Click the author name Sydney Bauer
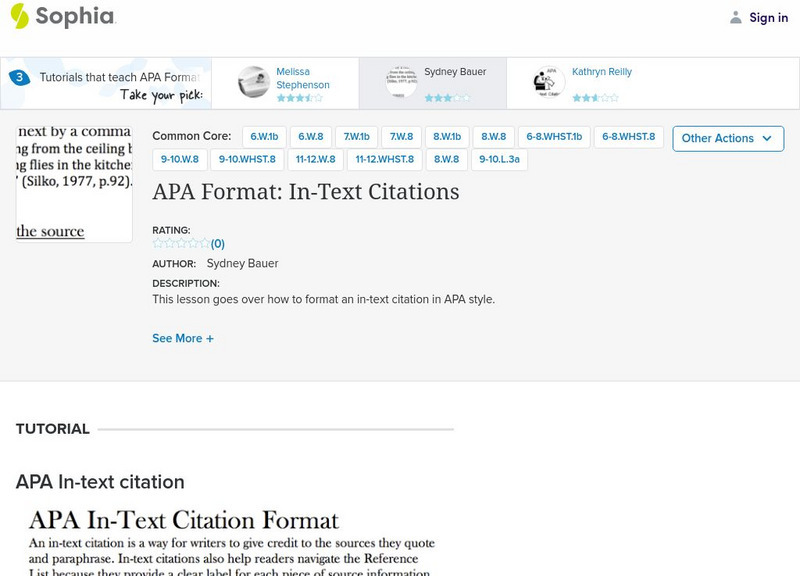 tap(242, 264)
